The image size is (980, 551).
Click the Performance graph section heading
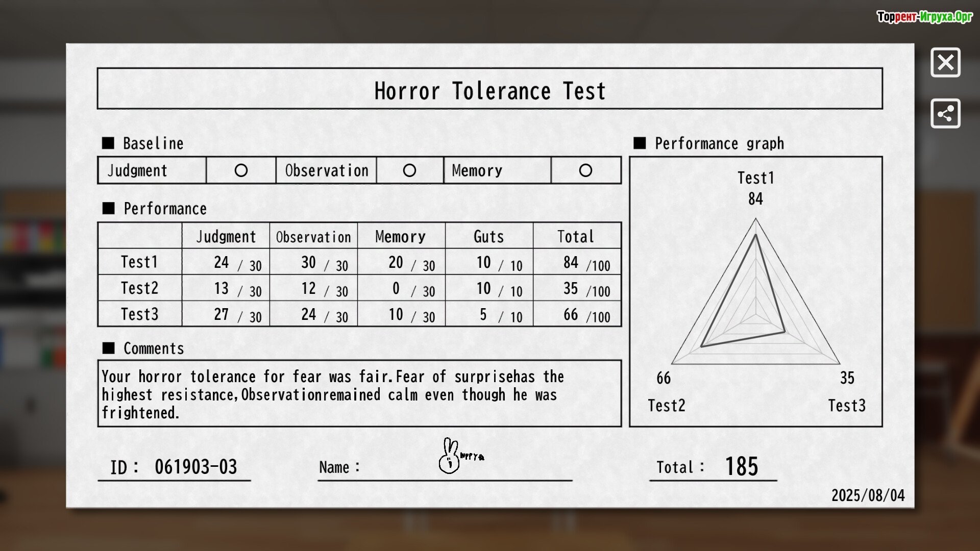(719, 143)
